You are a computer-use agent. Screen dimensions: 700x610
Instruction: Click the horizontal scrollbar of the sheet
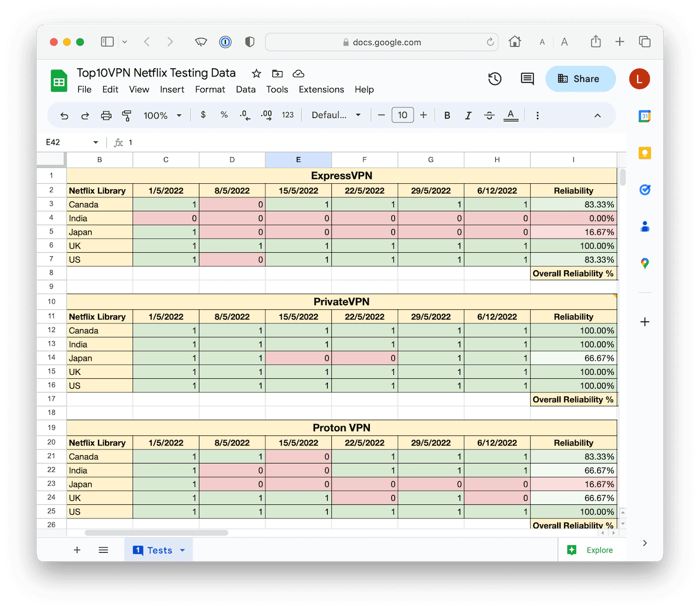[x=156, y=532]
